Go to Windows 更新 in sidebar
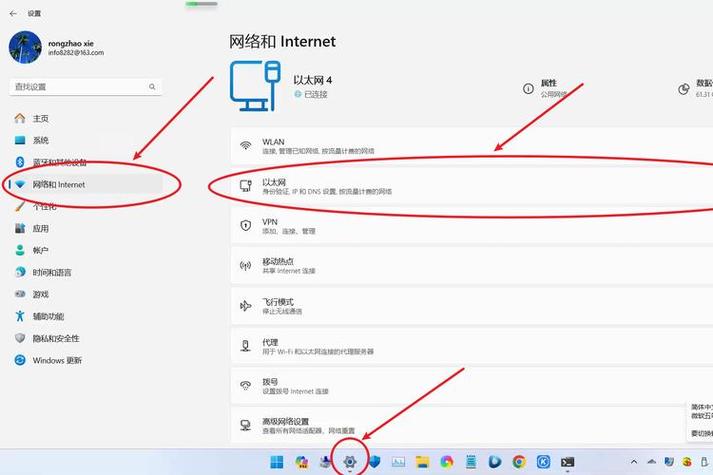713x475 pixels. (57, 360)
